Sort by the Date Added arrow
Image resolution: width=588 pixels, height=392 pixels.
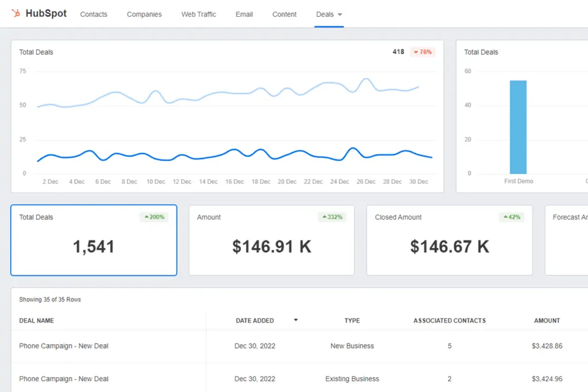click(296, 320)
